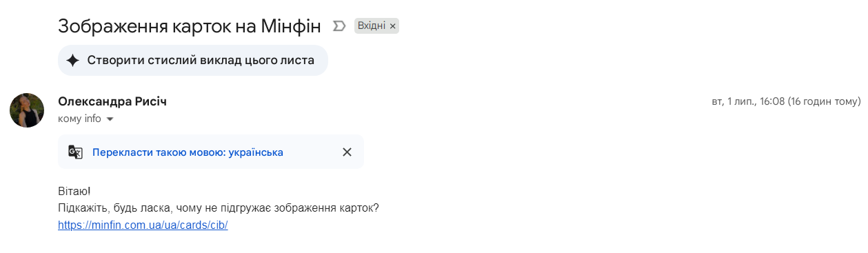Click the email subject Зображення карток на Мінфін
Screen dimensions: 868x253
190,26
